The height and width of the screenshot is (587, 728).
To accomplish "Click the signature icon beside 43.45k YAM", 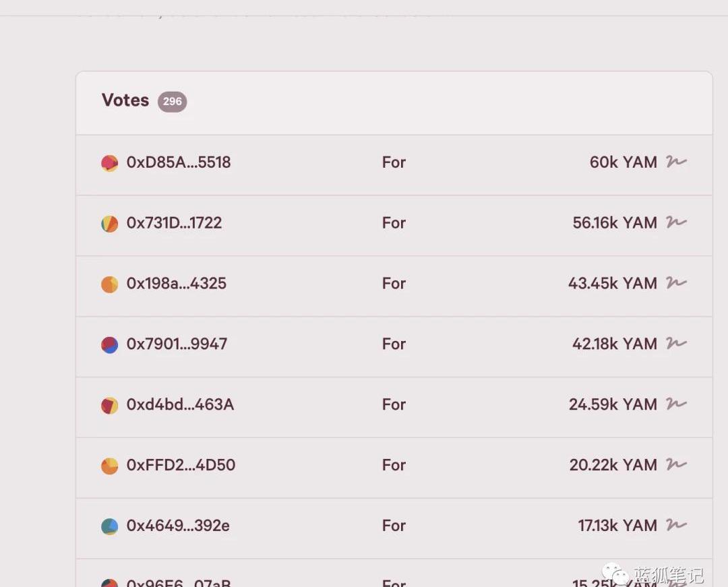I will coord(676,282).
